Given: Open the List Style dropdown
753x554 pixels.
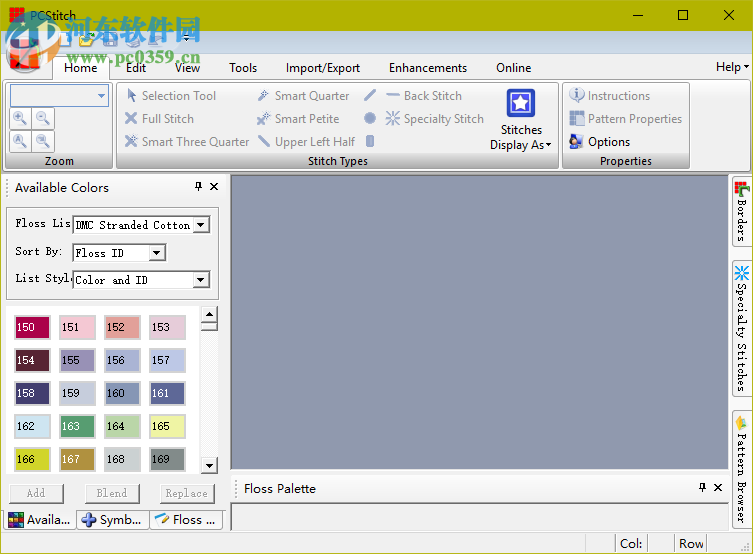Looking at the screenshot, I should point(201,279).
